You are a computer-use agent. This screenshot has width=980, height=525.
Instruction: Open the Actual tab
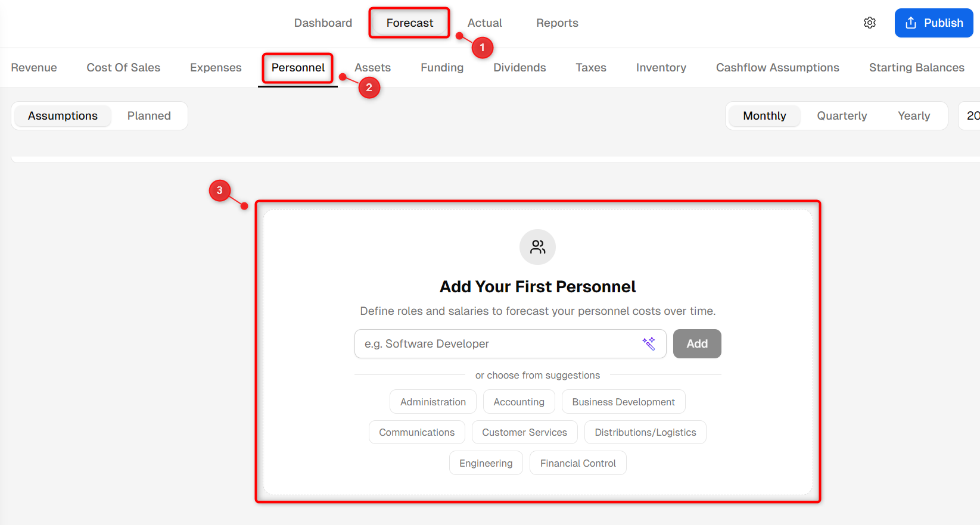[x=484, y=23]
